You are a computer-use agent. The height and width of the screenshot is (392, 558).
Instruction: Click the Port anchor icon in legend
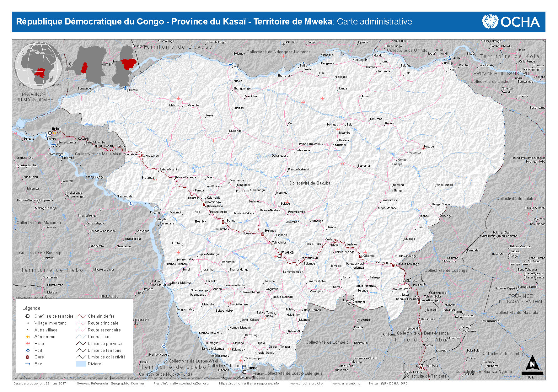point(28,350)
